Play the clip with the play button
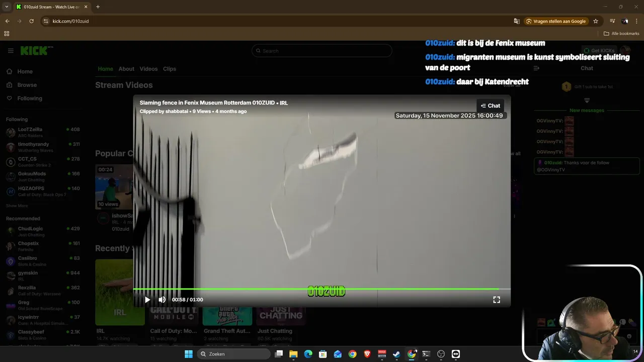Viewport: 644px width, 362px height. 147,300
